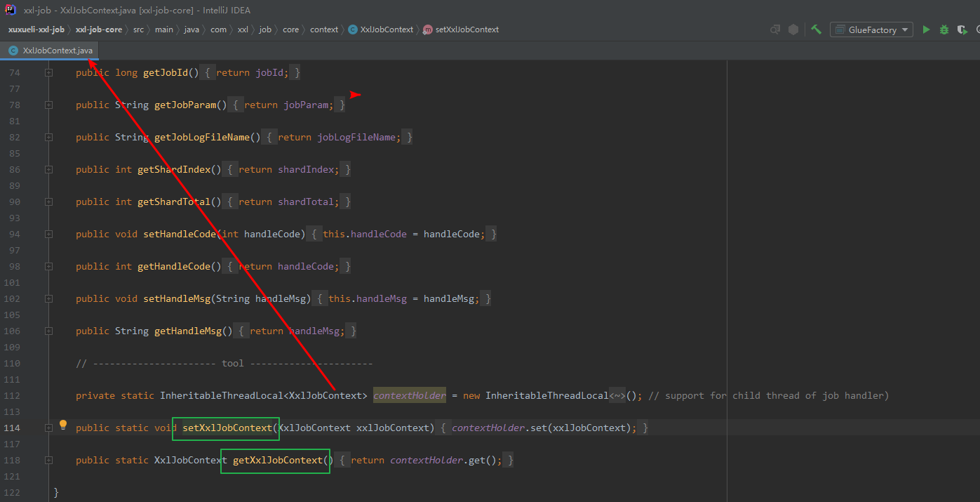
Task: Expand the getJobId method fold on line 74
Action: click(48, 72)
